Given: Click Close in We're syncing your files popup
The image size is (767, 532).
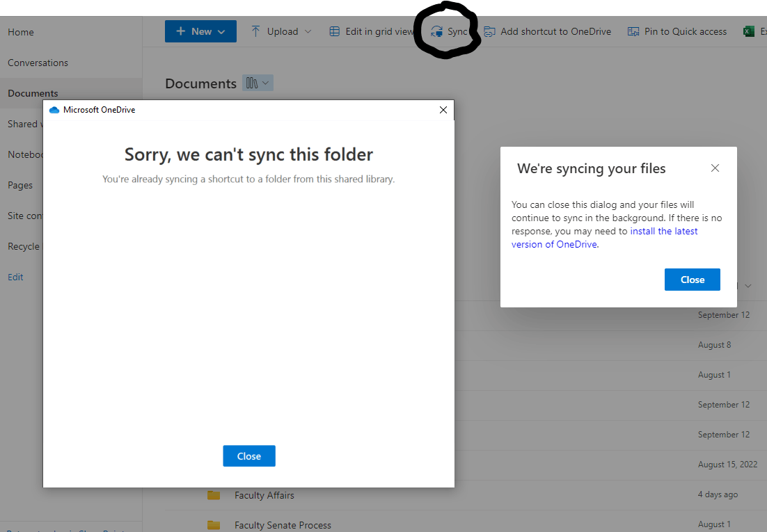Looking at the screenshot, I should pyautogui.click(x=692, y=280).
